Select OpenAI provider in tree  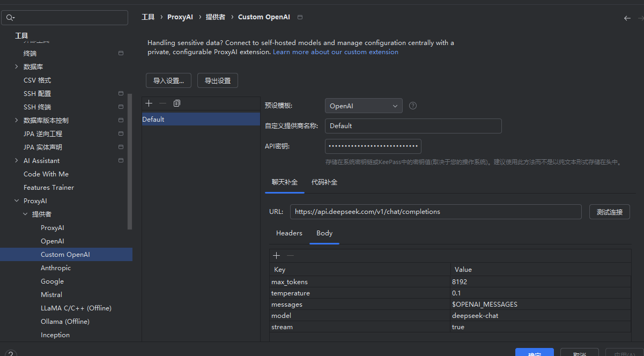[x=53, y=241]
